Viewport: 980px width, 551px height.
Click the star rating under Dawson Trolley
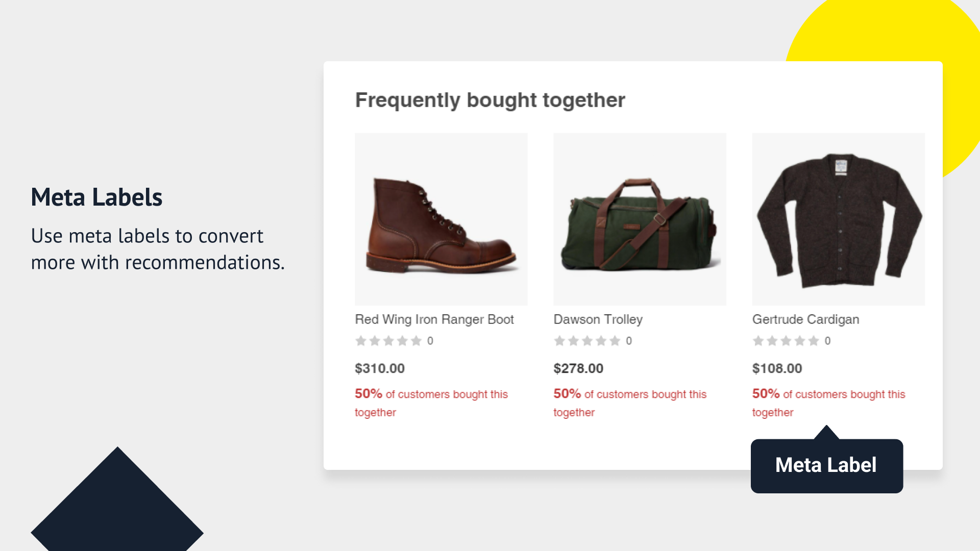[x=587, y=341]
